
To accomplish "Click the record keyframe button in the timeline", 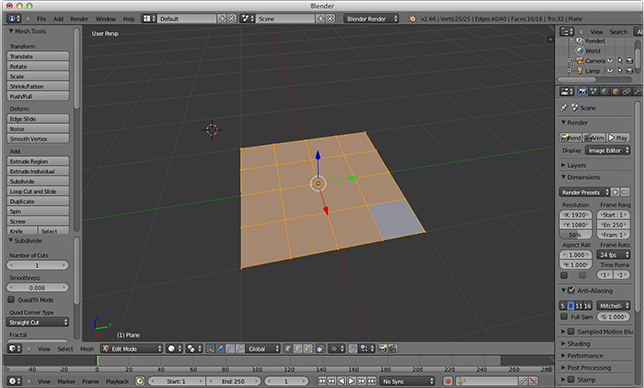I will click(448, 381).
